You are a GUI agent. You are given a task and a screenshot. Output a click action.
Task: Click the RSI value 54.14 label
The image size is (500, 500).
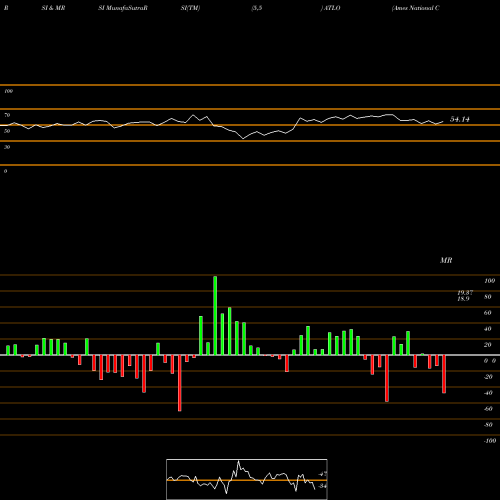click(460, 119)
